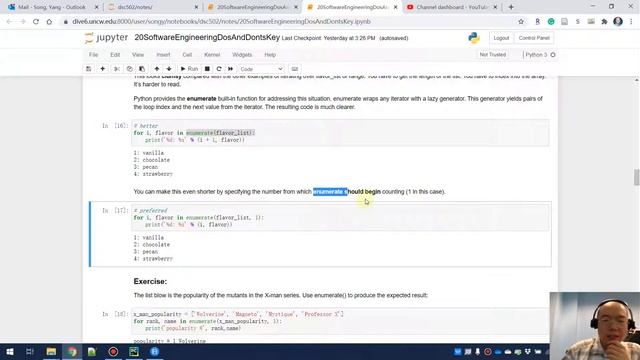Screen dimensions: 640x360
Task: Click the Python 3 kernel indicator
Action: [x=540, y=55]
